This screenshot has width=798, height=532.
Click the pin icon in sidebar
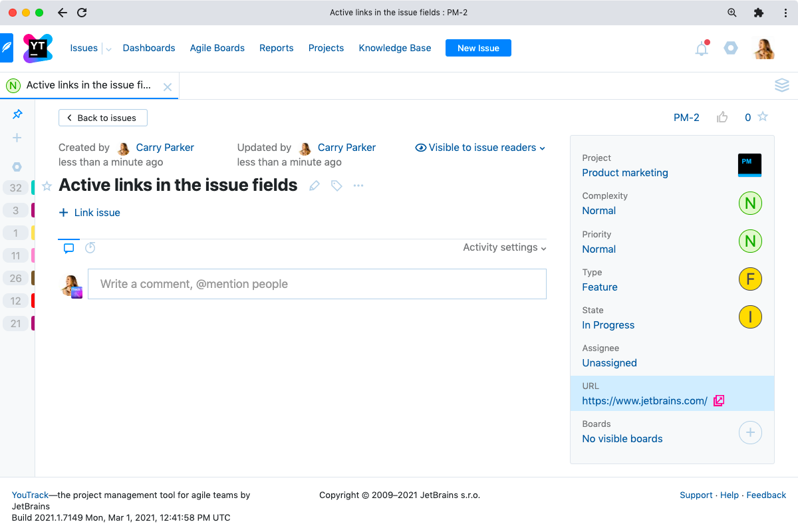tap(18, 114)
